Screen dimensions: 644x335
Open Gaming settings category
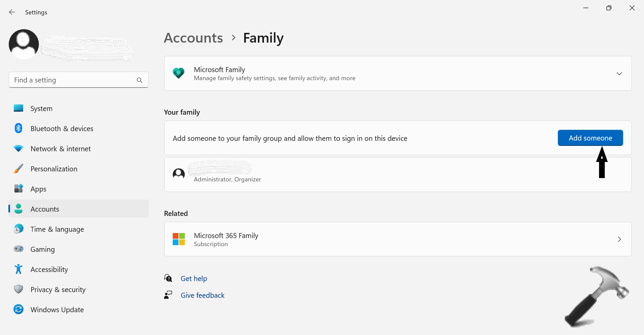pyautogui.click(x=42, y=249)
